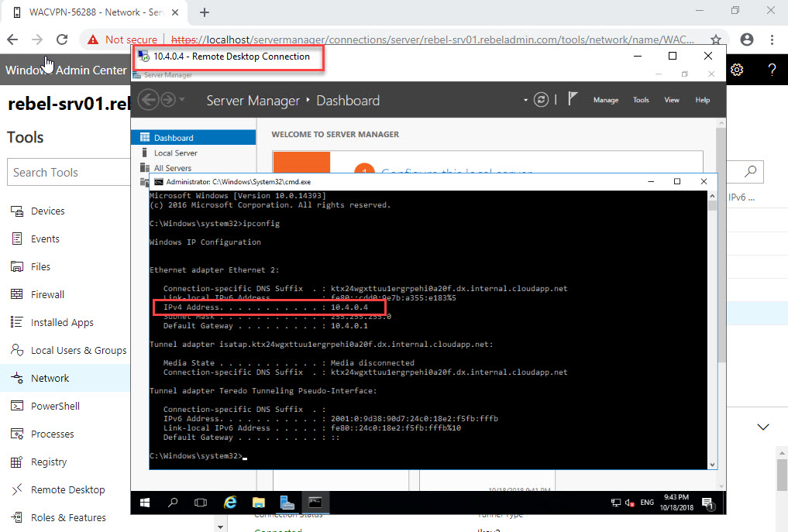Open remote Windows Start menu
The height and width of the screenshot is (532, 788).
pos(145,503)
